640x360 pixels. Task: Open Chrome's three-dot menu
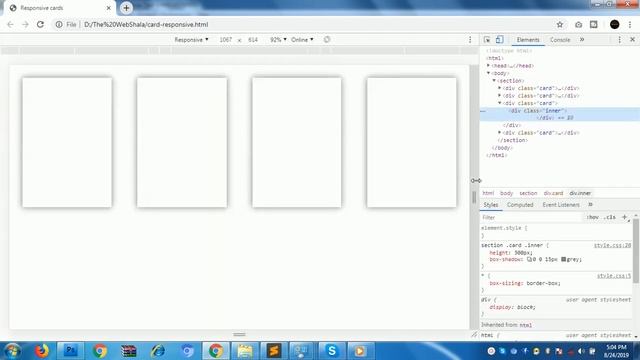[630, 24]
